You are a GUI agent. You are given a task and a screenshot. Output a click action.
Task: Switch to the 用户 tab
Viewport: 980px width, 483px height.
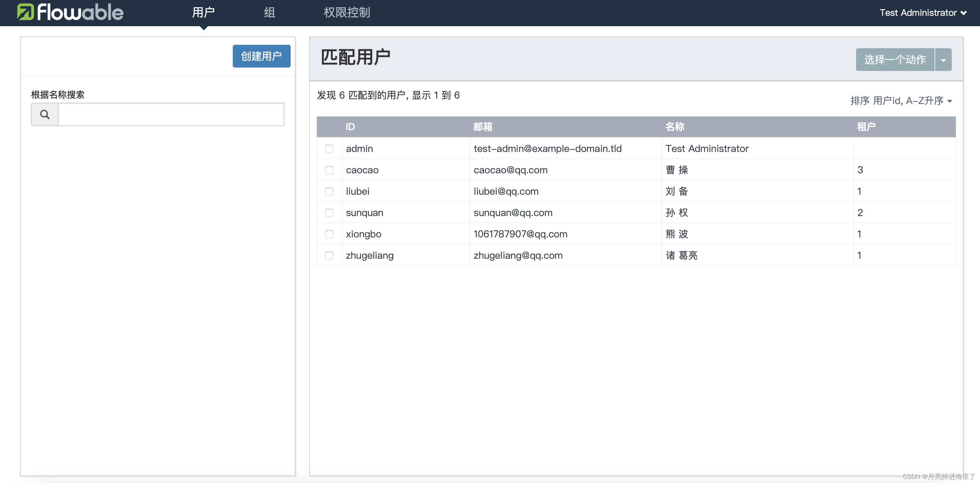click(x=203, y=12)
